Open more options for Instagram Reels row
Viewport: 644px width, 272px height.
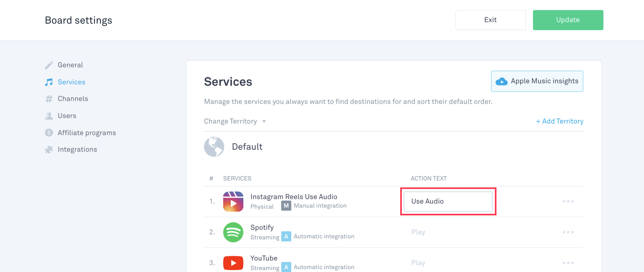[568, 201]
